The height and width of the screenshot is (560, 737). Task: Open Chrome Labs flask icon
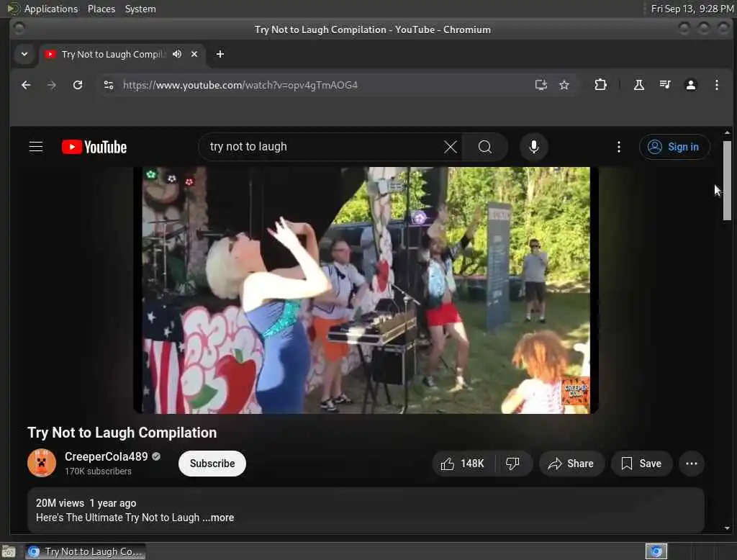coord(639,85)
